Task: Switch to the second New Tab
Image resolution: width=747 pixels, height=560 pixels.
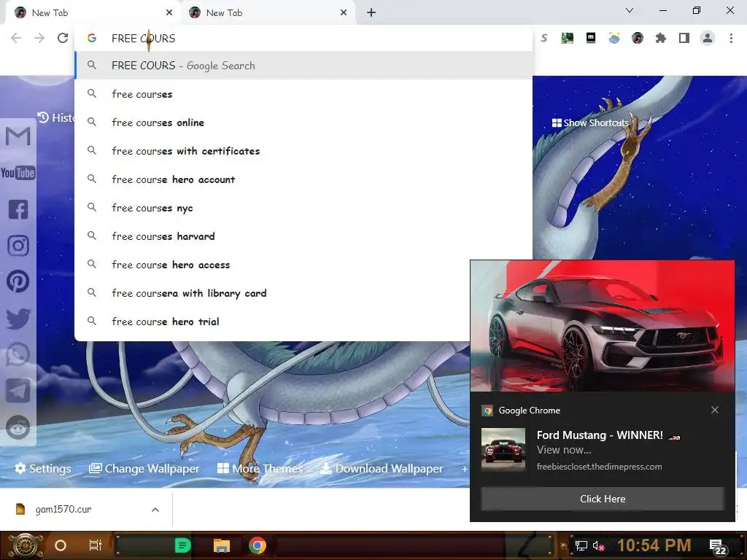Action: coord(268,13)
